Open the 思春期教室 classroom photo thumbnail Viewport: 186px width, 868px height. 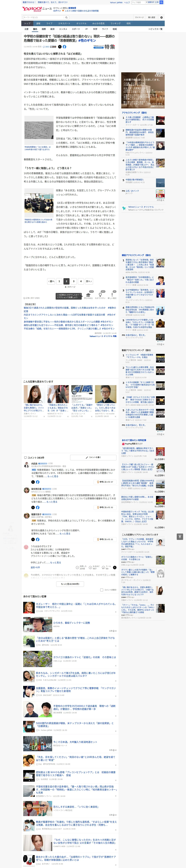click(39, 203)
